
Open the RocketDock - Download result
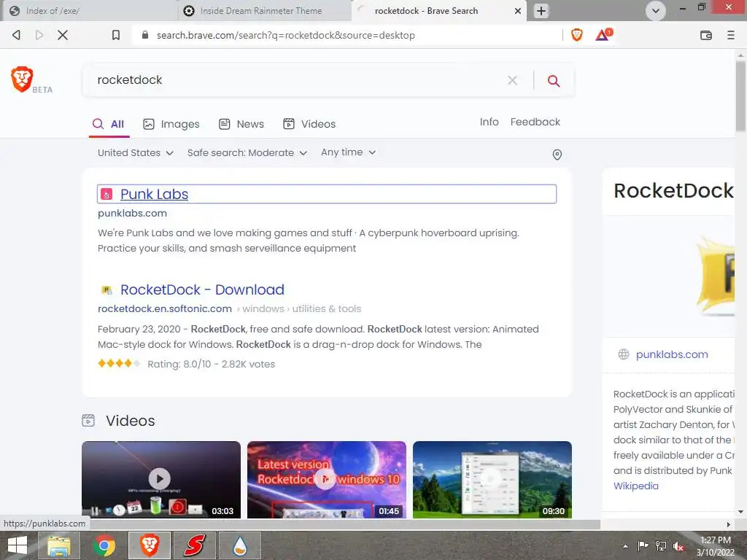tap(202, 289)
